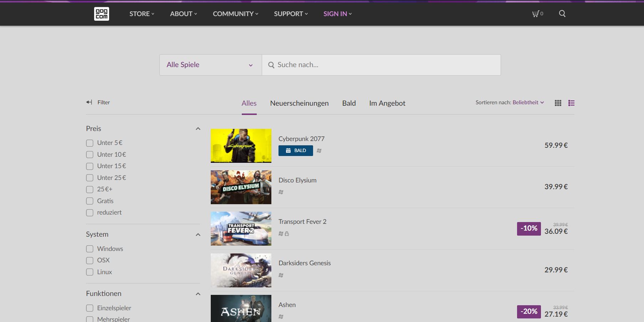Open the Disco Elysium cover thumbnail
644x322 pixels.
(x=241, y=187)
